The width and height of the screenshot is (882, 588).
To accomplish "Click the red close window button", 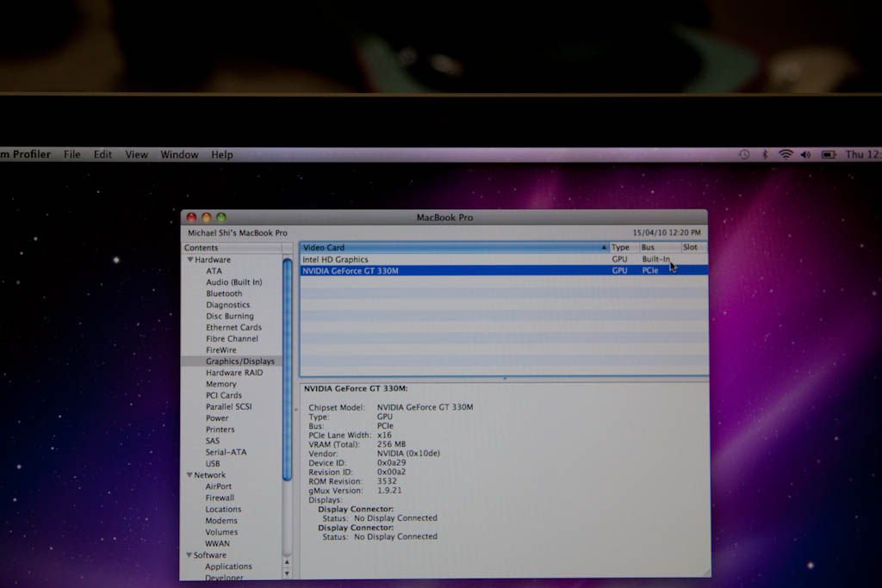I will (192, 217).
